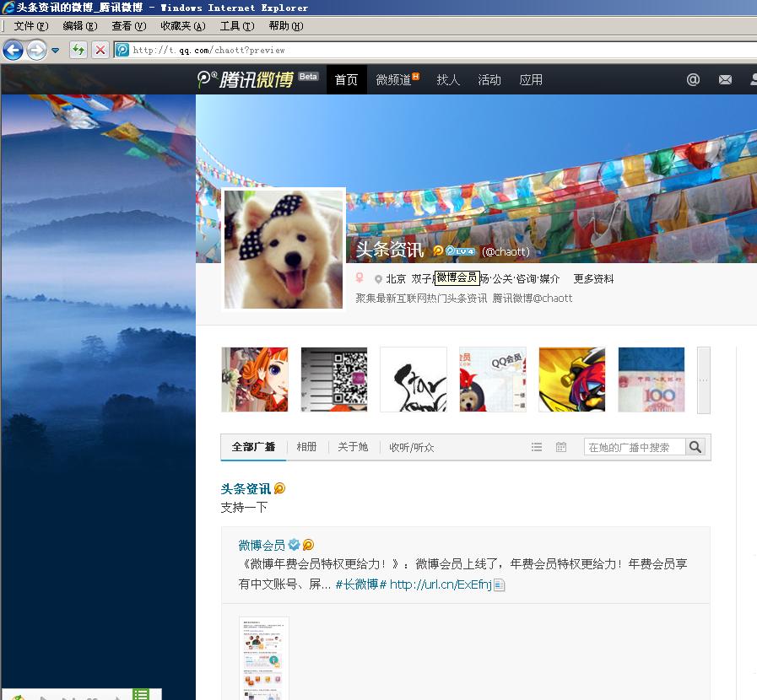757x700 pixels.
Task: Open the 活动 navigation item
Action: 489,79
